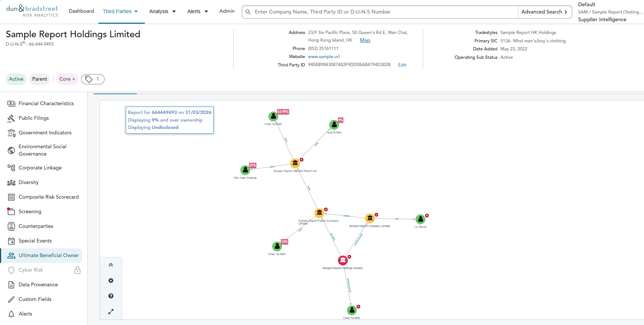Image resolution: width=644 pixels, height=325 pixels.
Task: Go to the Dashboard menu item
Action: pyautogui.click(x=81, y=11)
